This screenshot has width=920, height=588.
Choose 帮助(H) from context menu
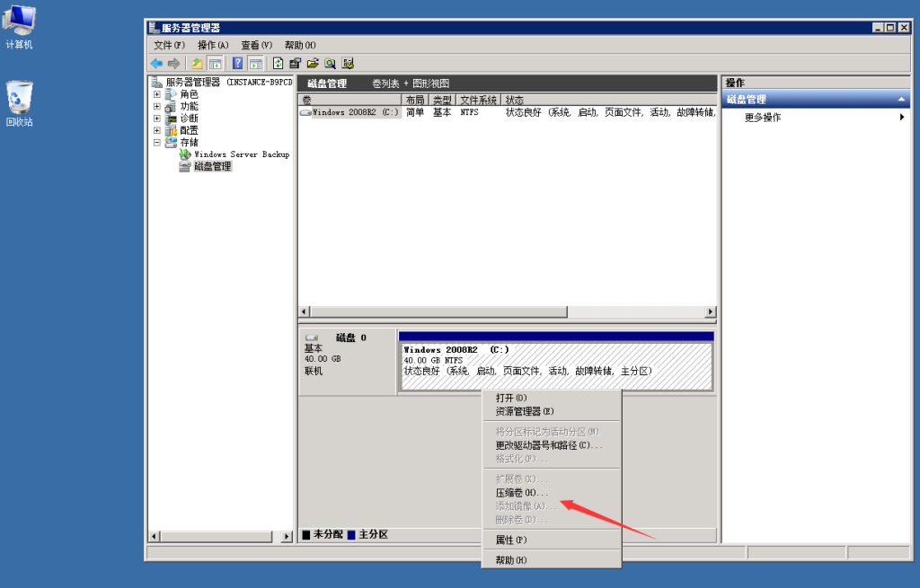(552, 560)
